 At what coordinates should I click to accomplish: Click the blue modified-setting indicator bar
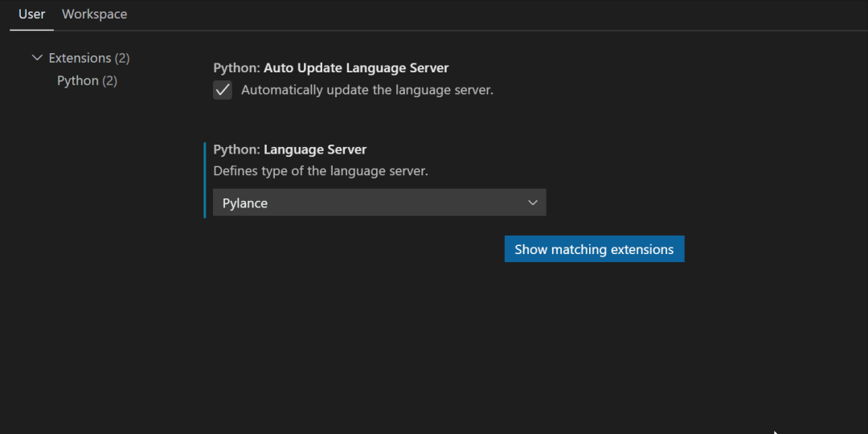pos(205,180)
